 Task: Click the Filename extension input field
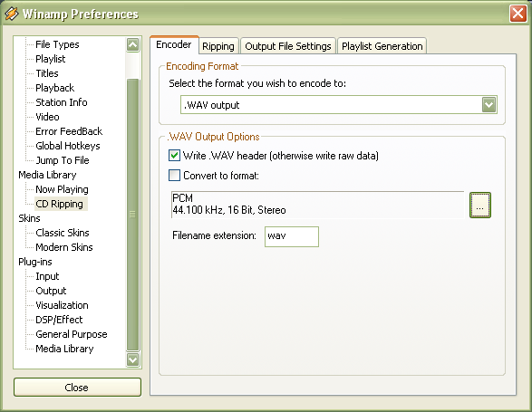point(292,236)
